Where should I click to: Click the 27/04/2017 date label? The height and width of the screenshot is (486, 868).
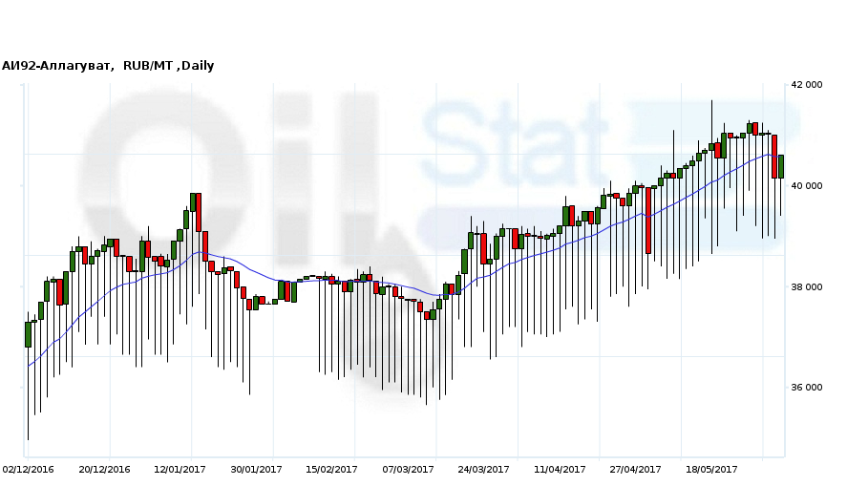tap(635, 470)
